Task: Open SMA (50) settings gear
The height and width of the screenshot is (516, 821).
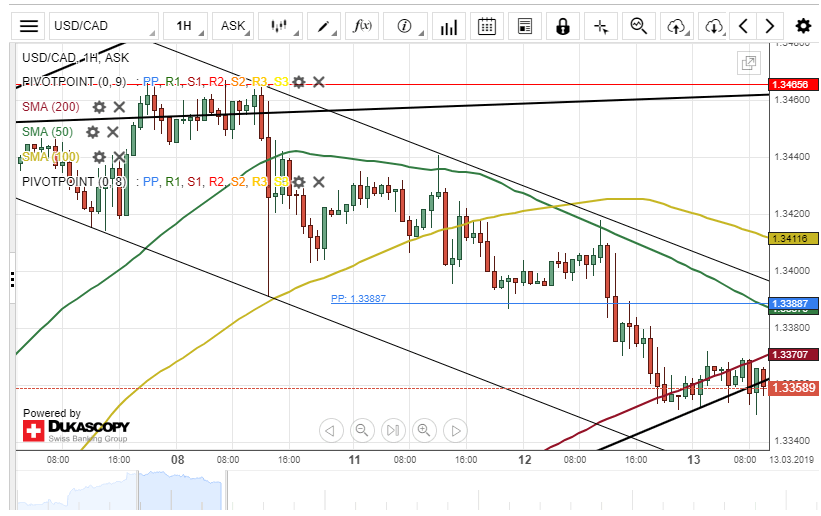Action: click(x=93, y=132)
